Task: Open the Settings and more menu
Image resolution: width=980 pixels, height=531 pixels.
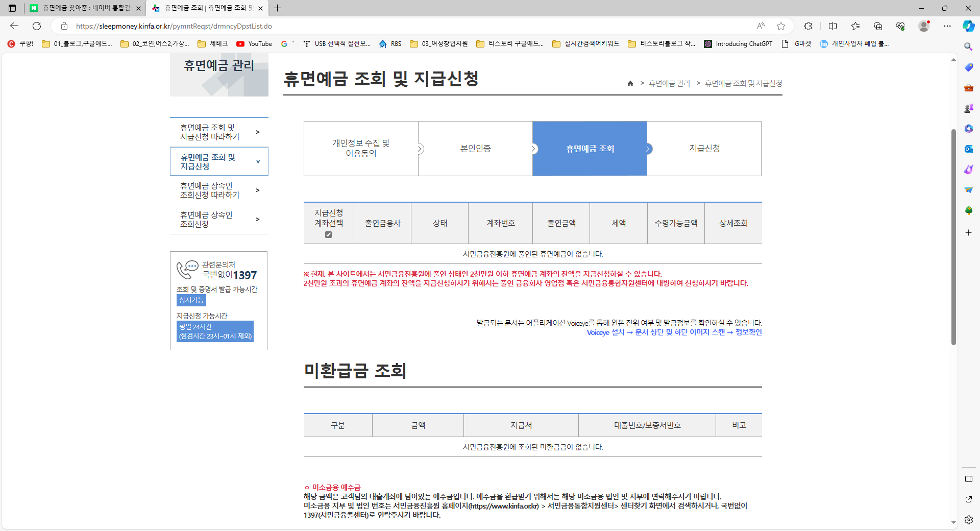Action: [947, 26]
